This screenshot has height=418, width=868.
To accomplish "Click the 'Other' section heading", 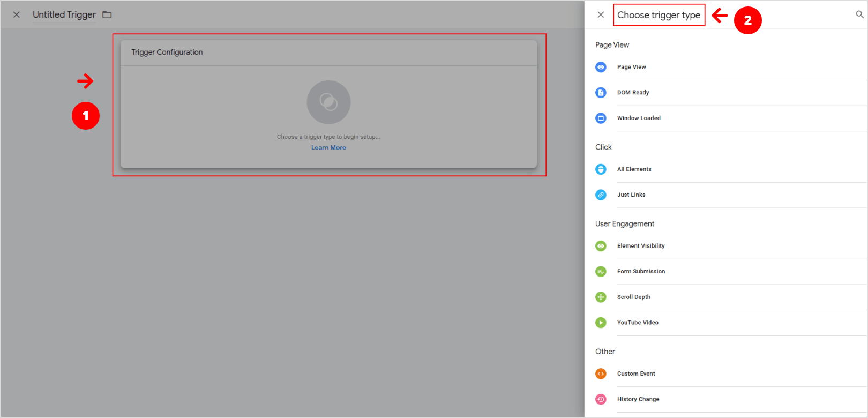I will (605, 352).
